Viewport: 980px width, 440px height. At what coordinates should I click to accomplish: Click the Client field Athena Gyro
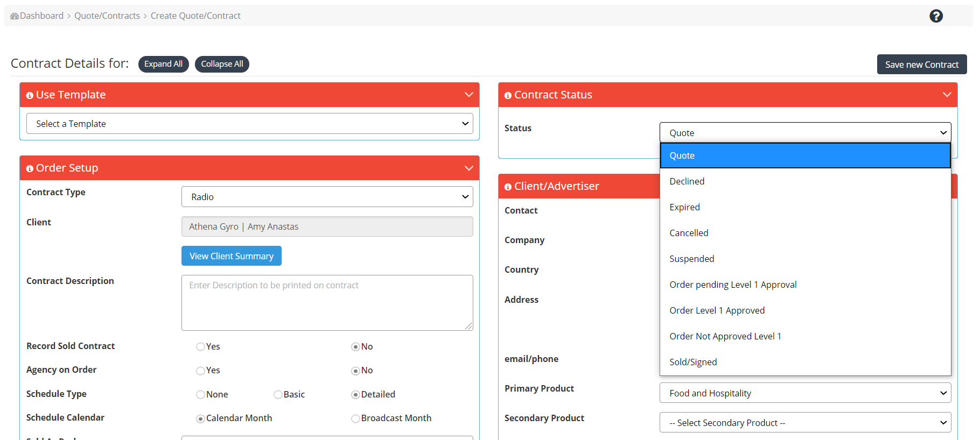point(327,226)
